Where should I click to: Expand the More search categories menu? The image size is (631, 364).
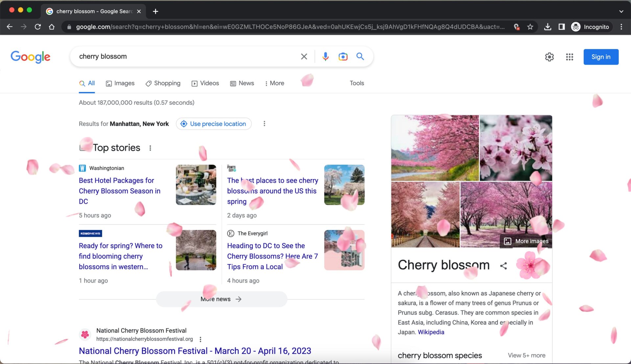click(x=274, y=83)
